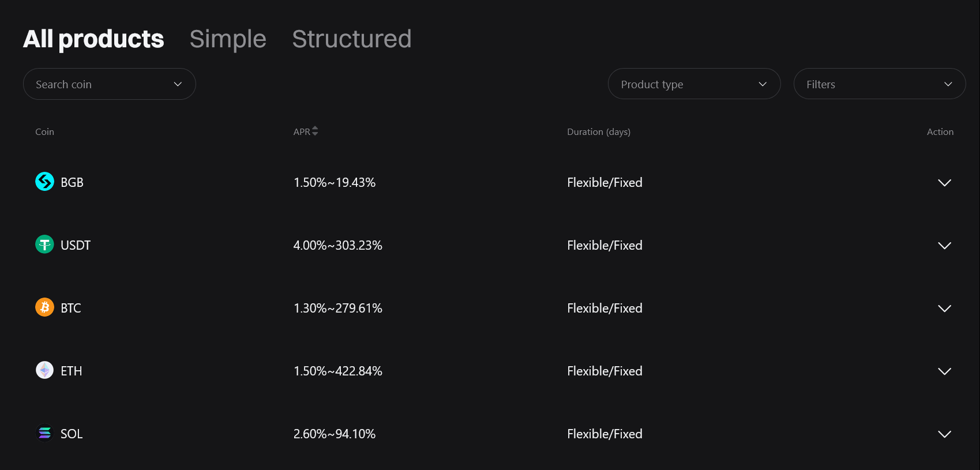
Task: Click the USDT Tether logo icon
Action: [44, 245]
